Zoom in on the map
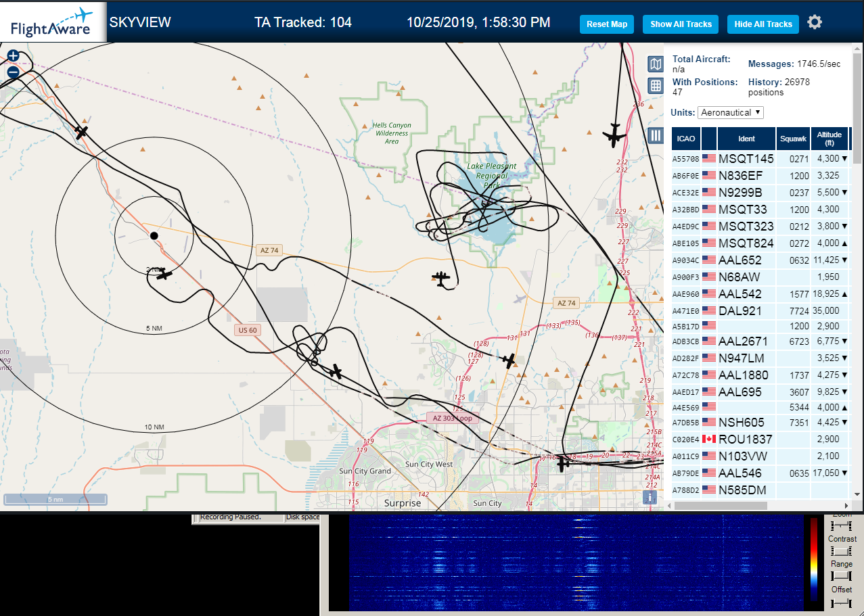The image size is (864, 616). click(x=13, y=55)
